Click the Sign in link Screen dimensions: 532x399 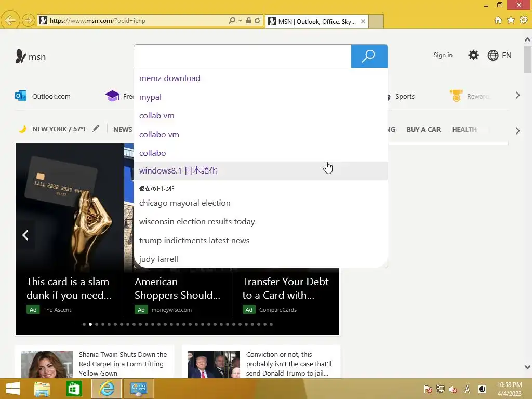[443, 55]
